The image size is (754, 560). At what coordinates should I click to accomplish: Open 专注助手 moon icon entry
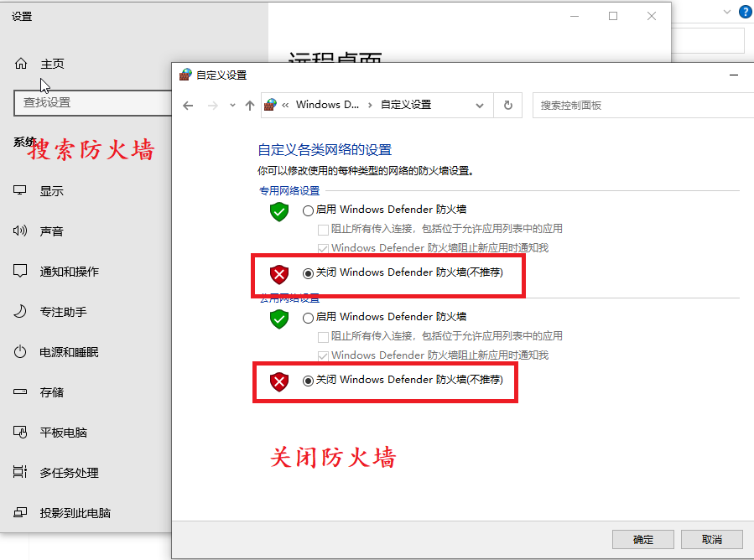[x=20, y=312]
